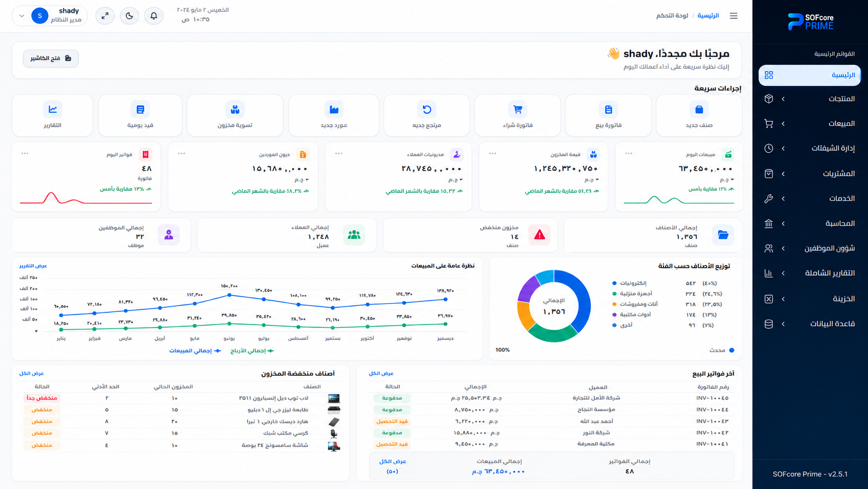Toggle fullscreen with the expand arrows icon
Image resolution: width=868 pixels, height=489 pixels.
105,16
